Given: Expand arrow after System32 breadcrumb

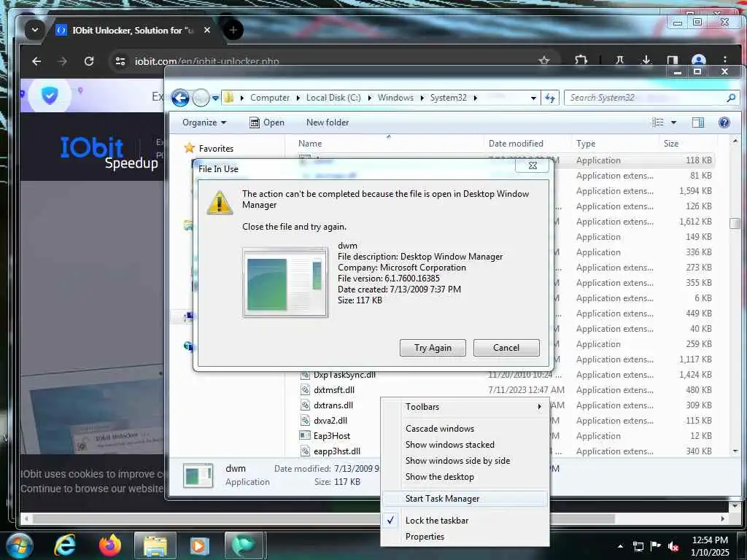Looking at the screenshot, I should [x=475, y=98].
